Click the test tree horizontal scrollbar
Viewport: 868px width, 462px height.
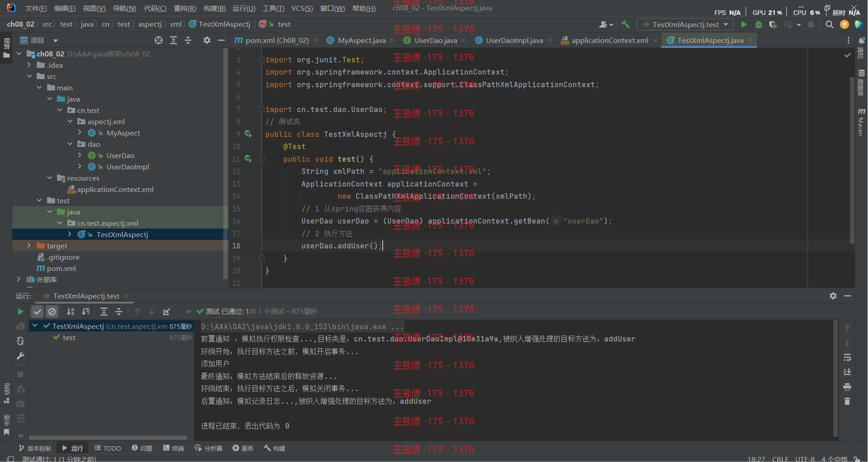(x=108, y=437)
